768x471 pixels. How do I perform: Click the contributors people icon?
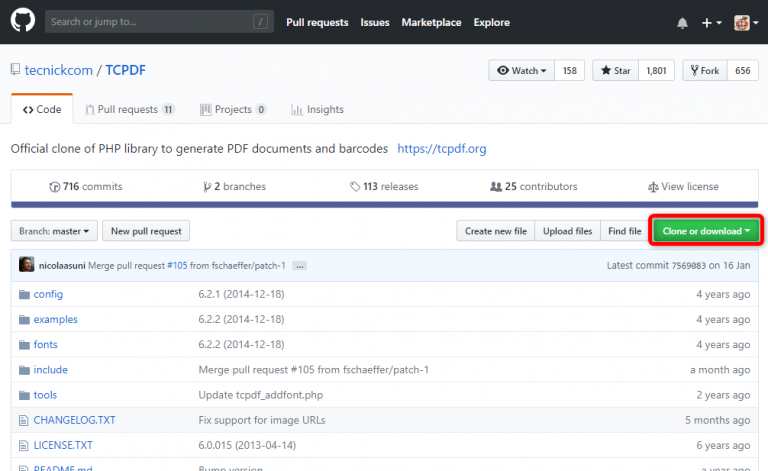coord(495,187)
